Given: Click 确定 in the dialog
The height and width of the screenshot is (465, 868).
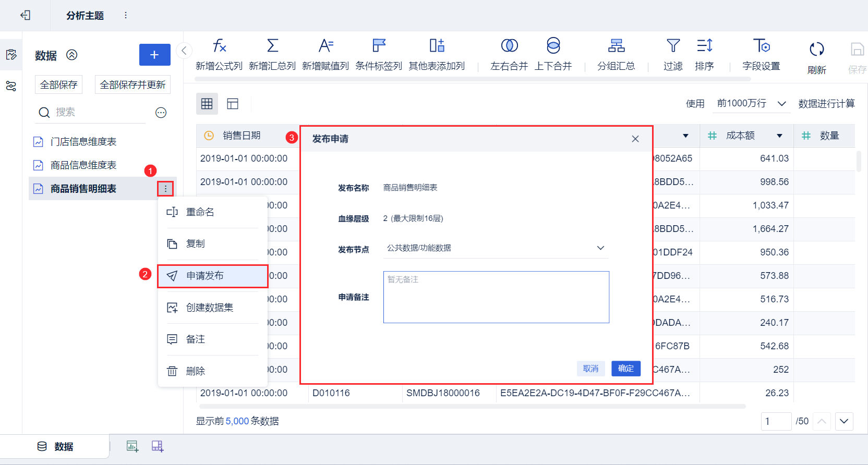Looking at the screenshot, I should coord(626,369).
